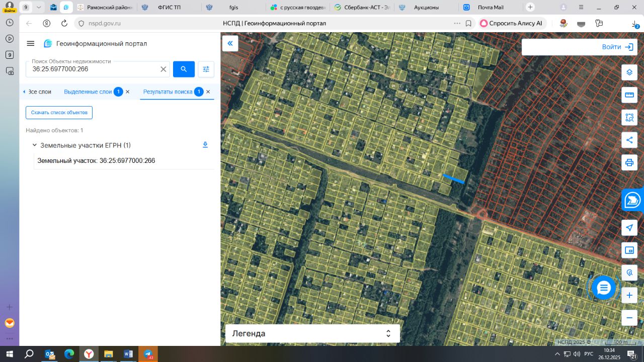The width and height of the screenshot is (644, 362).
Task: Open the search filter settings icon
Action: pyautogui.click(x=206, y=69)
